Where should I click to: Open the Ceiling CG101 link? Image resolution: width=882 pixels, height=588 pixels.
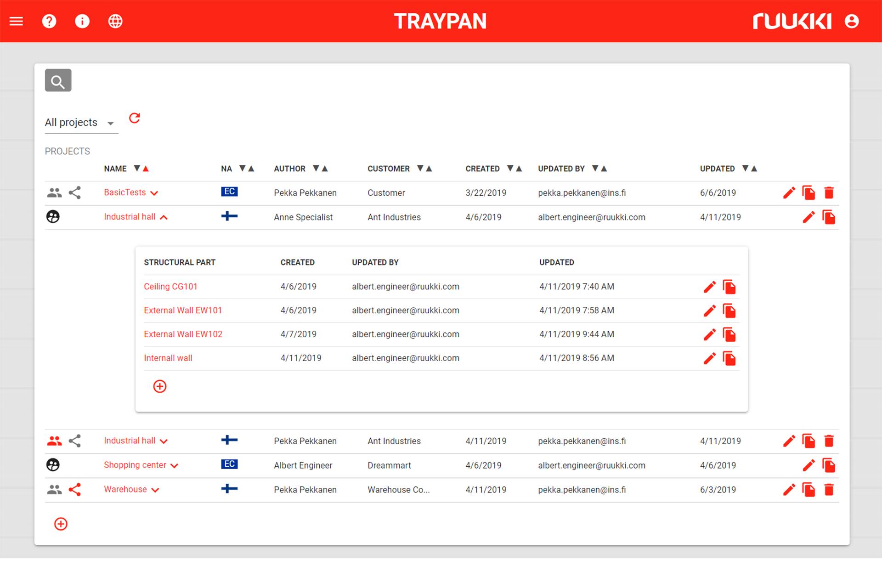[x=170, y=287]
